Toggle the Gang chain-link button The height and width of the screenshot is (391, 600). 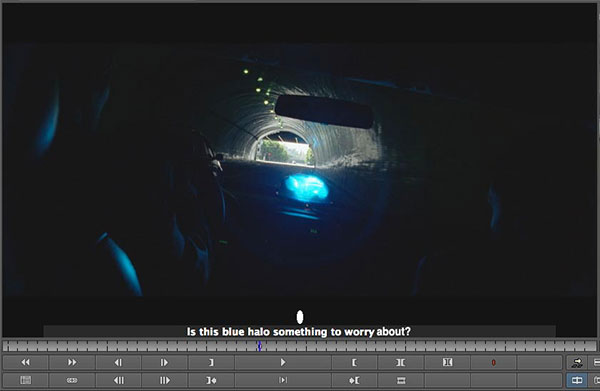72,380
